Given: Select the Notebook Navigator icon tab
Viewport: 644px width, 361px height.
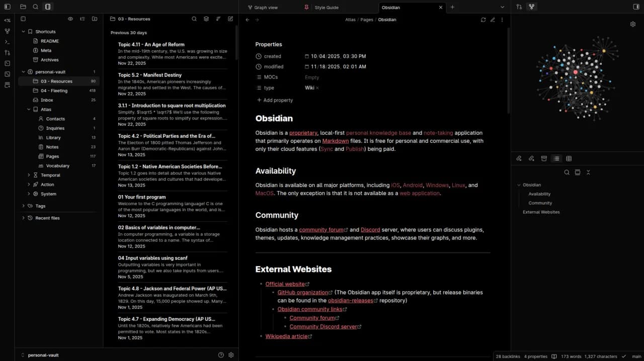Looking at the screenshot, I should point(47,7).
